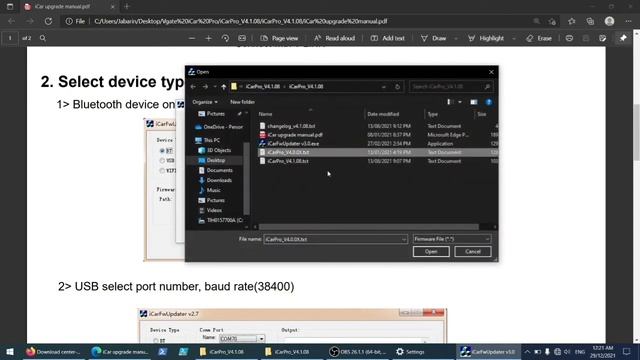Switch to iCar upgrade manual.pdf tab
The image size is (640, 360).
69,7
